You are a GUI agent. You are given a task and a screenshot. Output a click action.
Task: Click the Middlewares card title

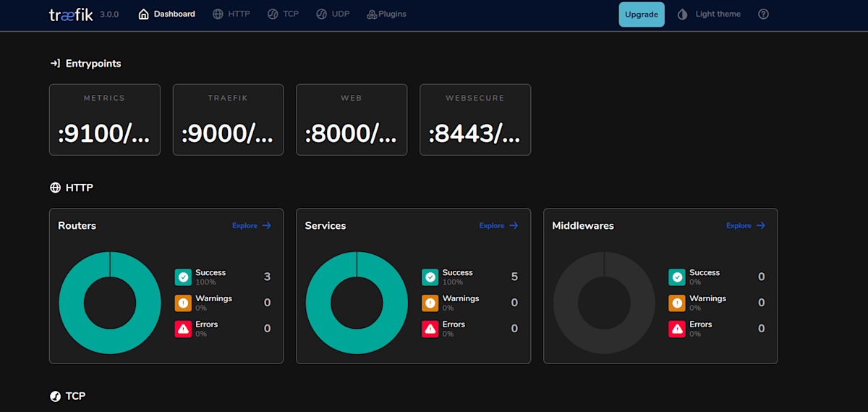pos(583,226)
